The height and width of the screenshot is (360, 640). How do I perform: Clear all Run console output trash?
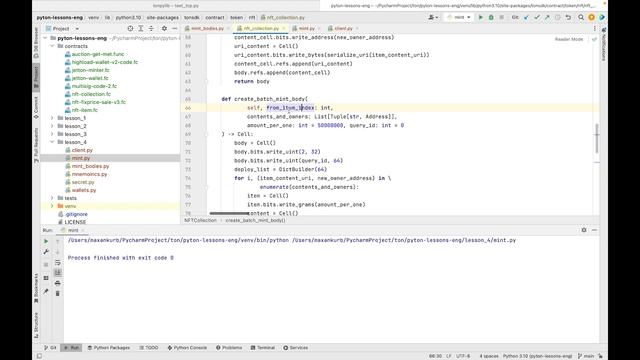(x=58, y=293)
